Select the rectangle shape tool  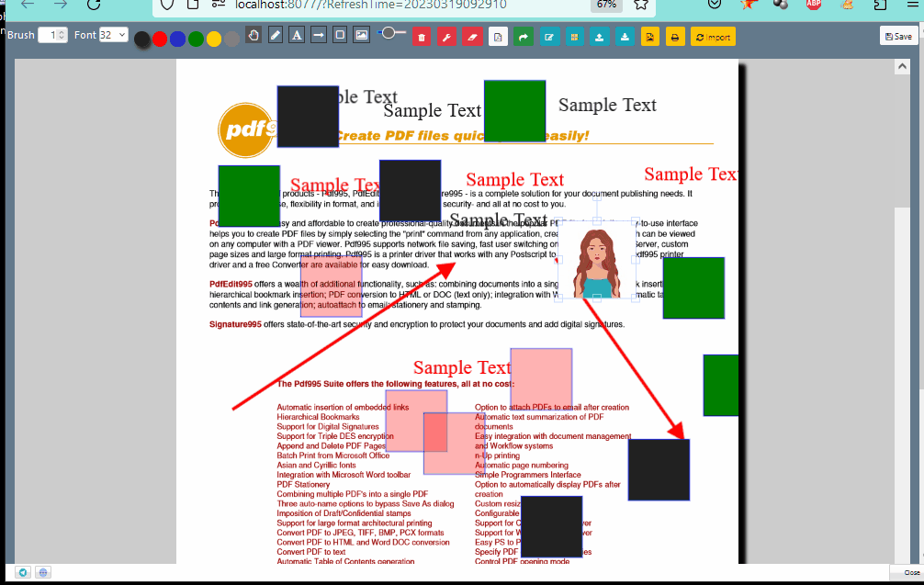pyautogui.click(x=340, y=35)
